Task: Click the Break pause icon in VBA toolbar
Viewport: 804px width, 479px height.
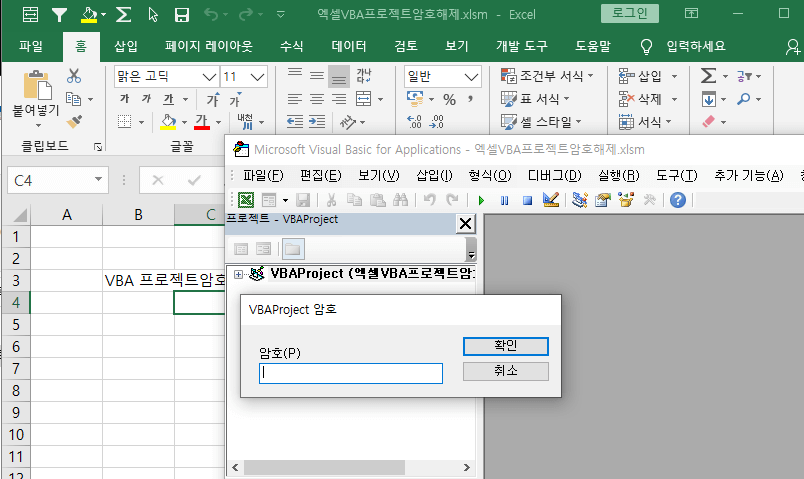Action: [x=505, y=200]
